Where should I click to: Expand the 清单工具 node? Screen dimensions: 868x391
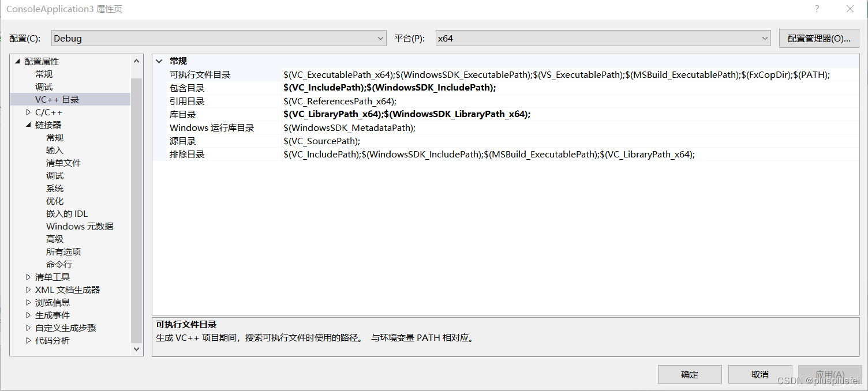[x=27, y=277]
